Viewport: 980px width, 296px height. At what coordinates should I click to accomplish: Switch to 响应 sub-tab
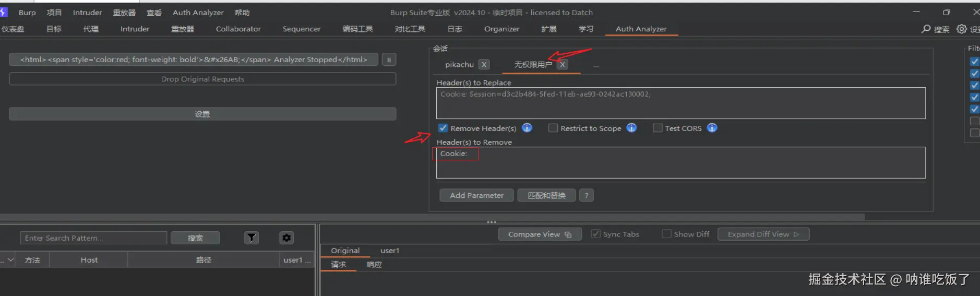pyautogui.click(x=374, y=265)
